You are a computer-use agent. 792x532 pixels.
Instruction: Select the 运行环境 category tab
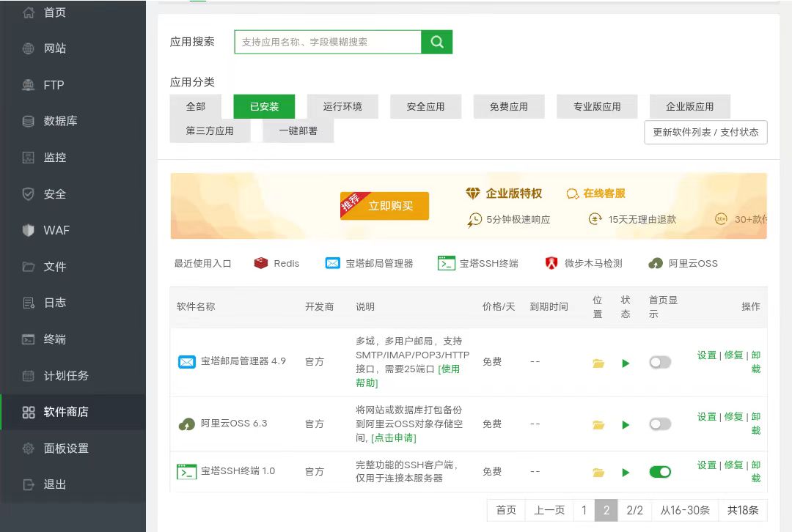(x=342, y=106)
